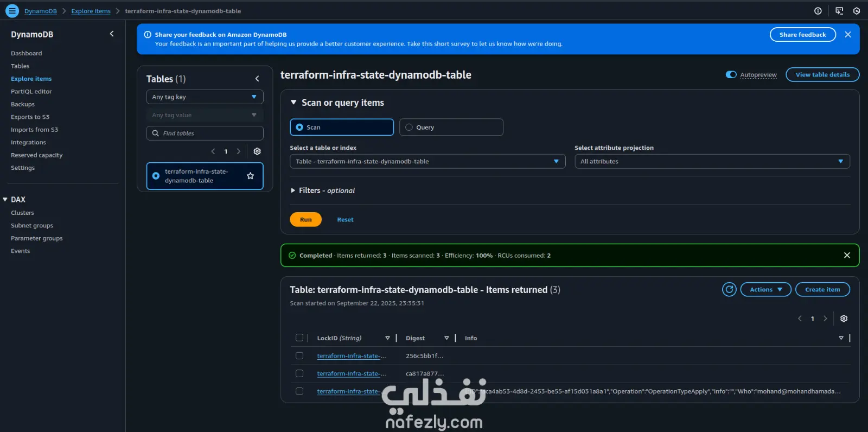Open DAX Clusters page
868x432 pixels.
tap(22, 213)
